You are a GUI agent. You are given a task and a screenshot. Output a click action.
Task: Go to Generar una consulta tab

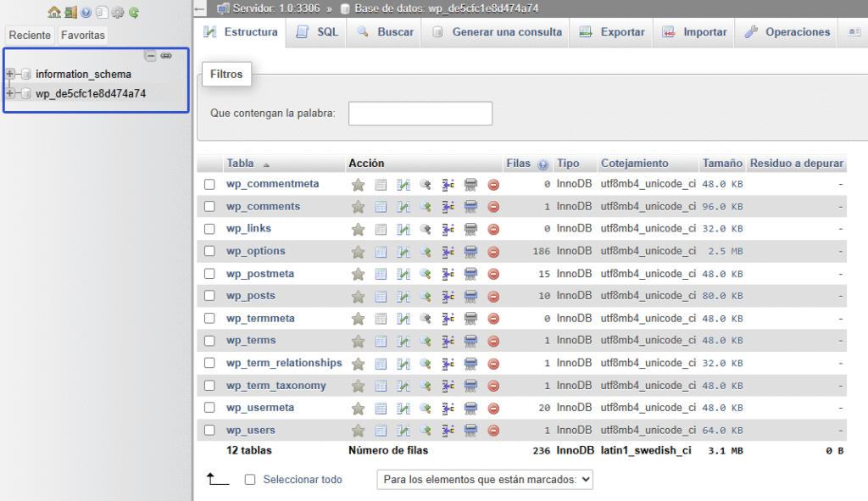click(496, 32)
